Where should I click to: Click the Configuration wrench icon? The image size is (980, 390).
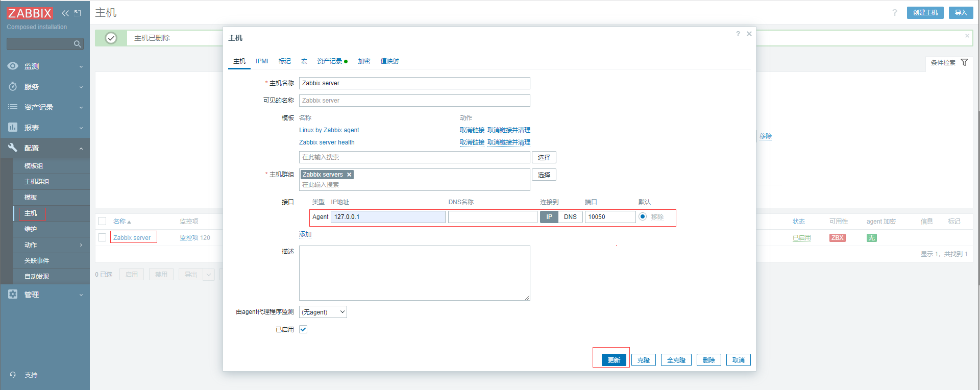coord(13,148)
